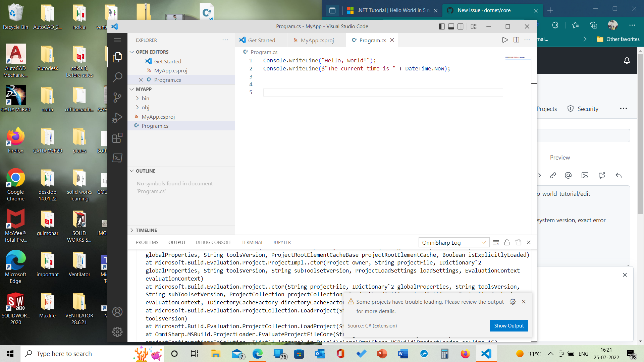644x362 pixels.
Task: Run Program.cs using the play button
Action: pos(505,40)
